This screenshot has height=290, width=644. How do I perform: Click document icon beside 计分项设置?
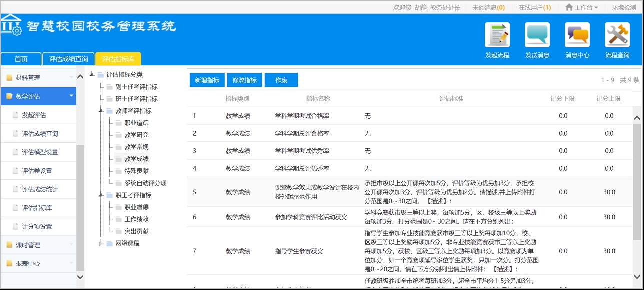pos(16,226)
